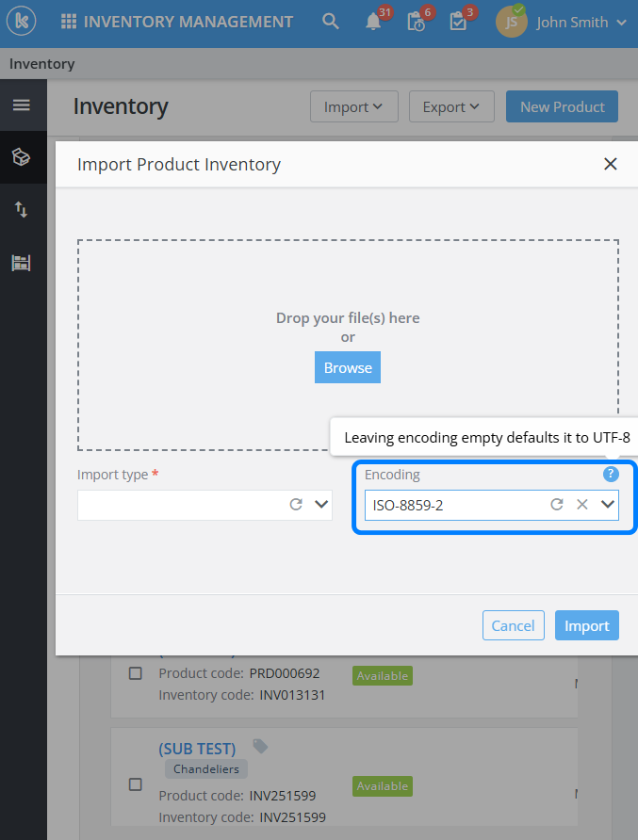The height and width of the screenshot is (840, 638).
Task: Tick the checkbox for SUB TEST product
Action: pos(136,784)
